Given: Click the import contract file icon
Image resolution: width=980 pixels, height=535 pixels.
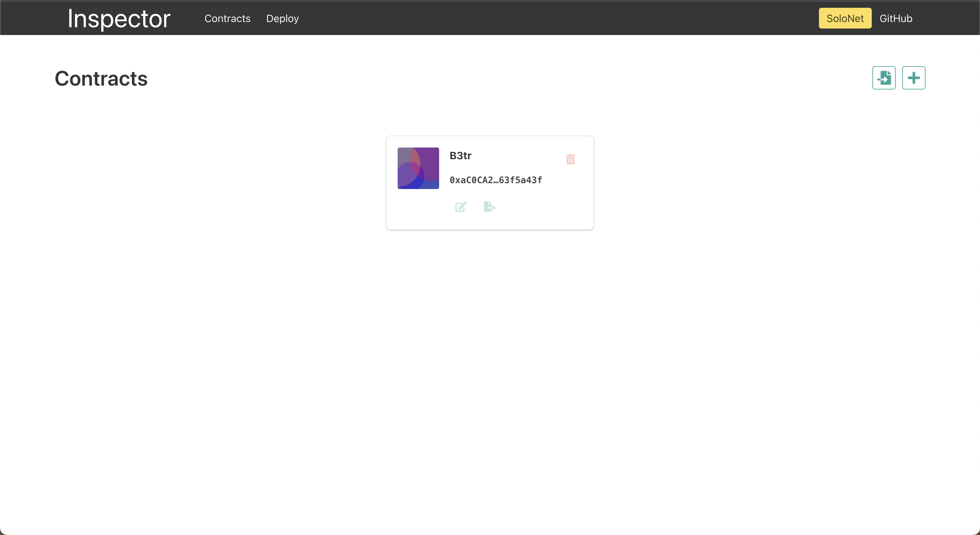Looking at the screenshot, I should [884, 78].
